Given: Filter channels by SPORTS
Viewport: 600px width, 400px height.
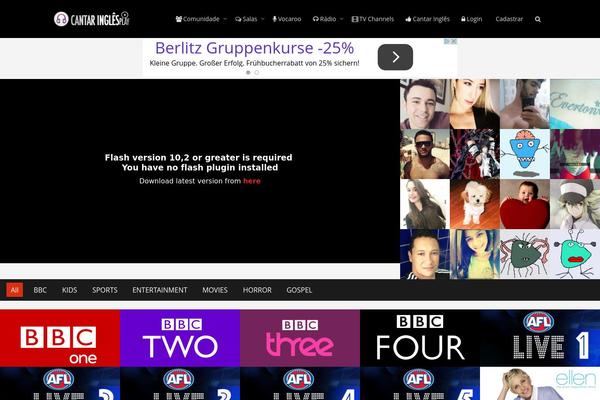Looking at the screenshot, I should tap(104, 290).
